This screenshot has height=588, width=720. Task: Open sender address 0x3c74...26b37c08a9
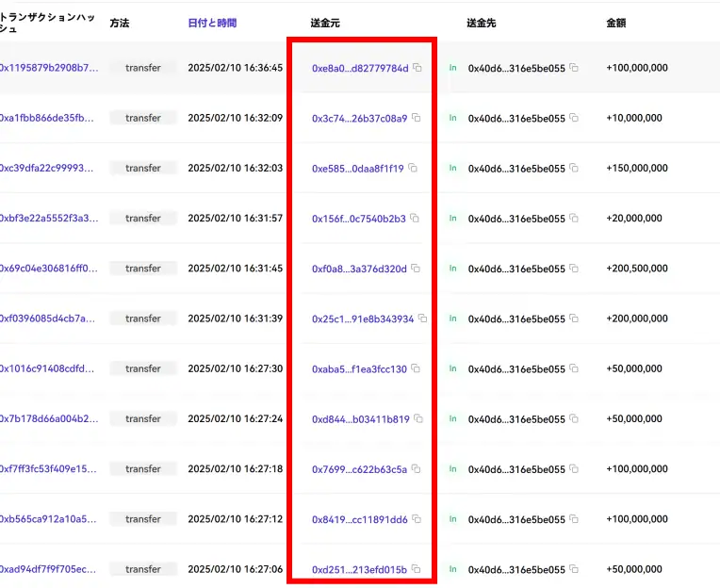pos(360,119)
